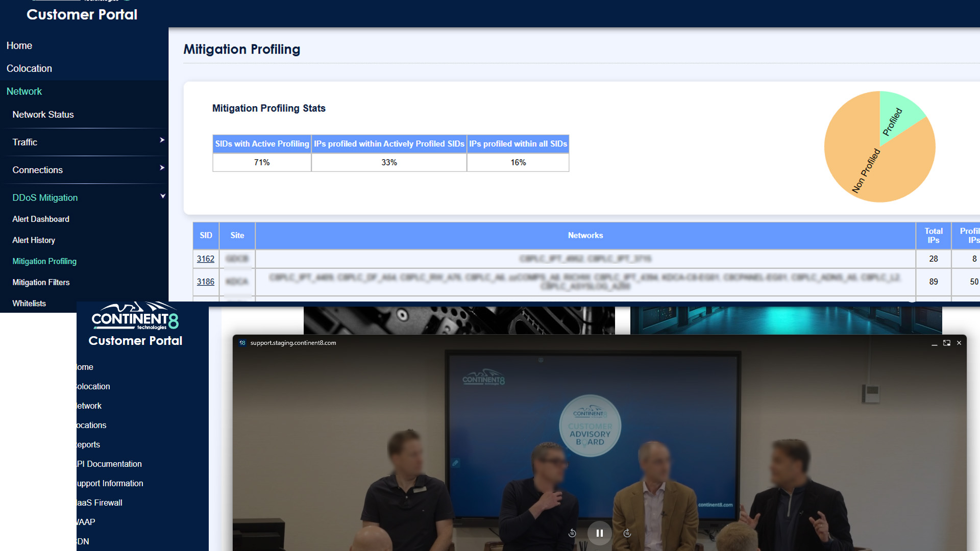Rewind video 10 seconds
980x551 pixels.
pos(572,533)
